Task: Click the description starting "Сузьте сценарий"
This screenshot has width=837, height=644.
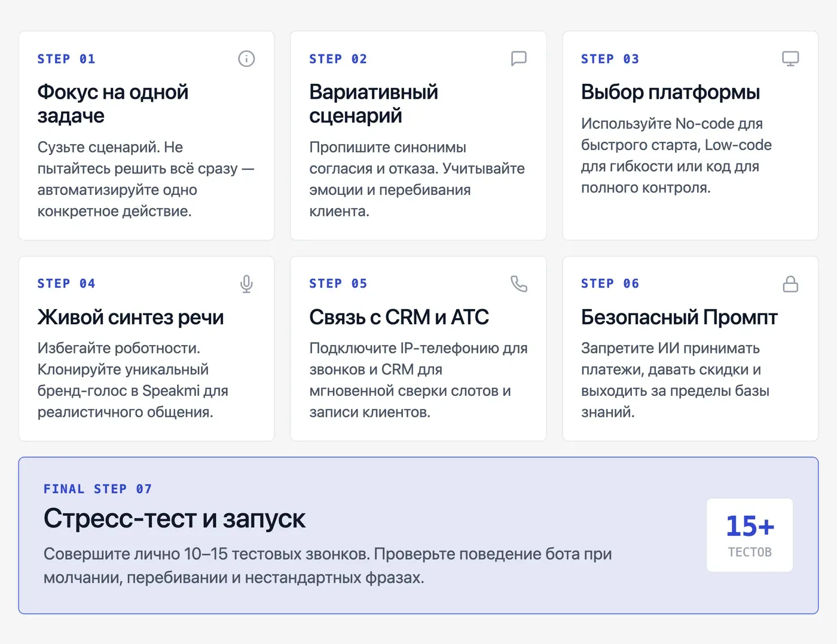Action: 146,179
